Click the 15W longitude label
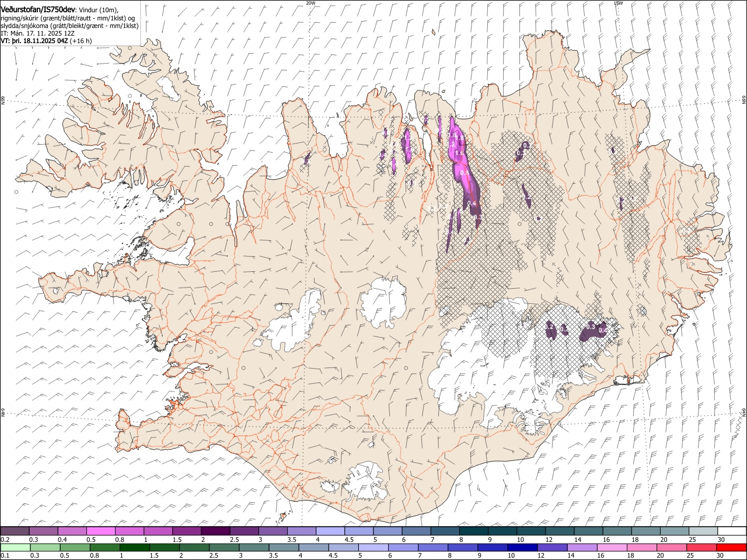 618,3
